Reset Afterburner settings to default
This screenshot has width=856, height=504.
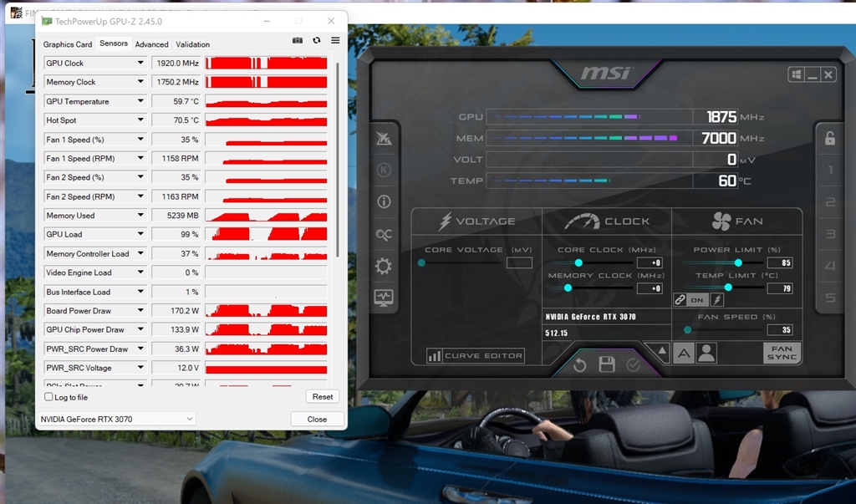(x=580, y=364)
